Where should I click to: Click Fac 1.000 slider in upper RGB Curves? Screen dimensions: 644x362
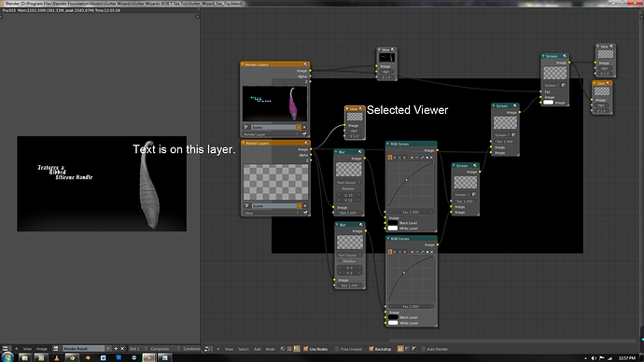411,212
